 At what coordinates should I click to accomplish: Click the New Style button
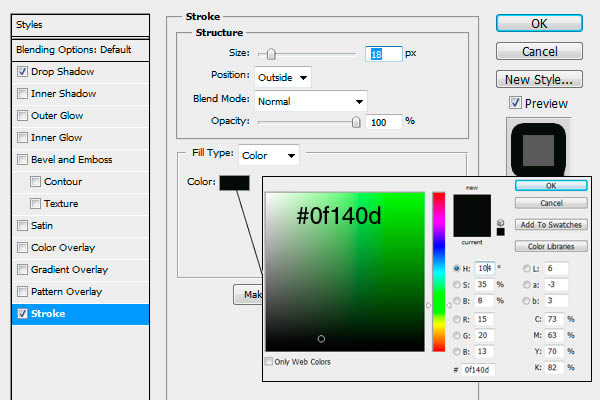(x=539, y=79)
